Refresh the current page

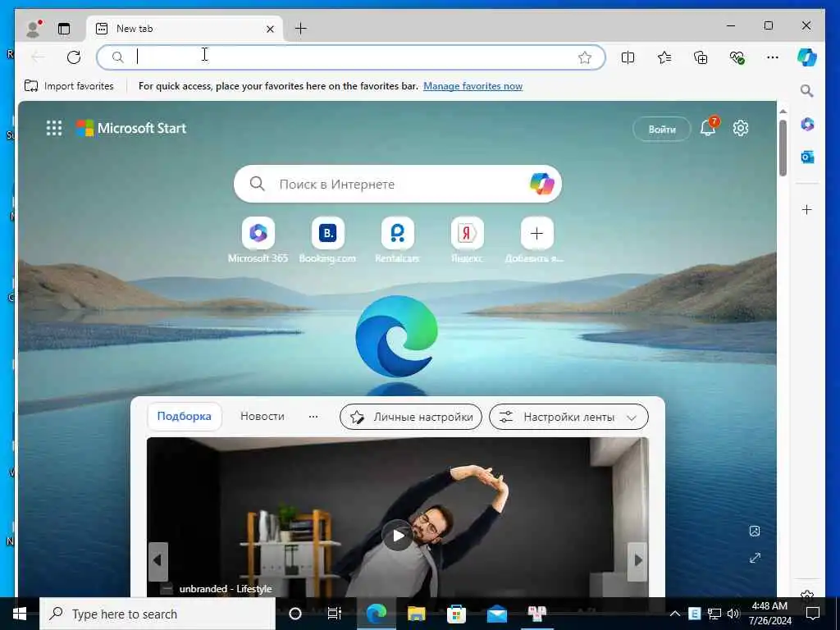(x=74, y=57)
